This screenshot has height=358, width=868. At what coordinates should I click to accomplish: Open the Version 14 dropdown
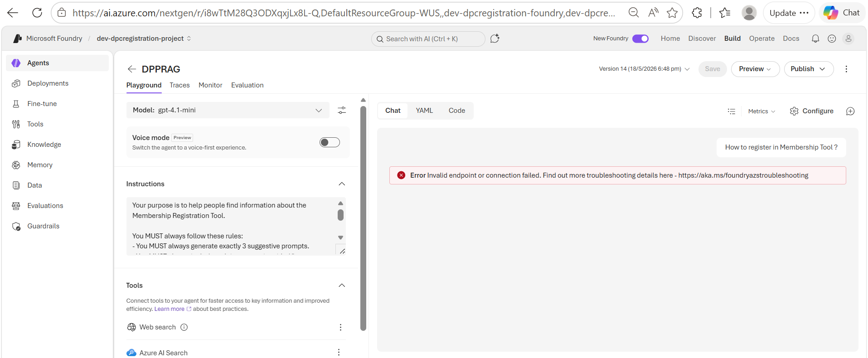pos(644,69)
